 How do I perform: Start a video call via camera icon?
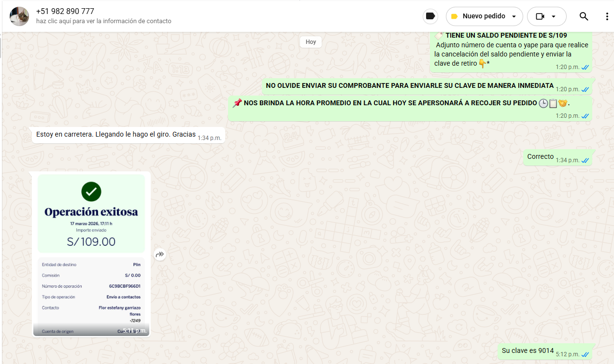(x=540, y=16)
